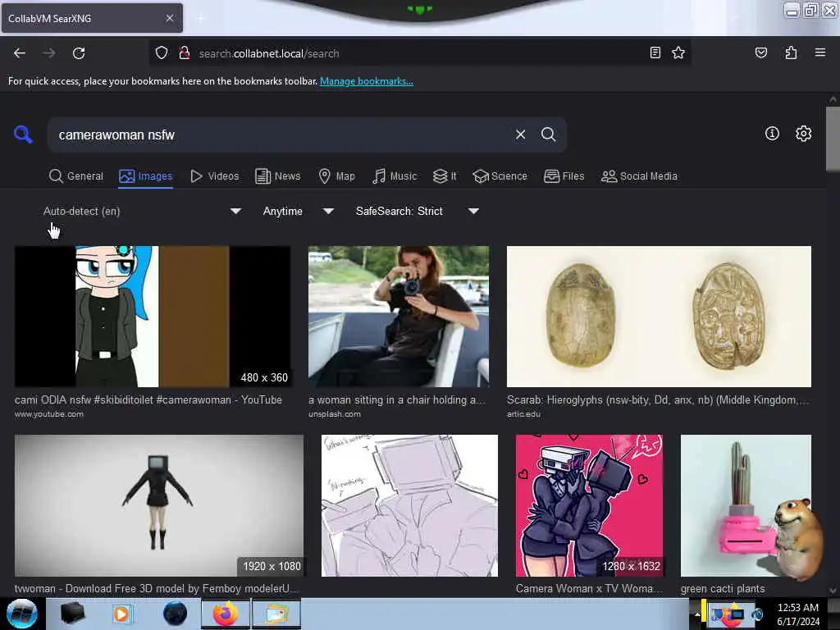Open the Windows Start button

pos(22,614)
